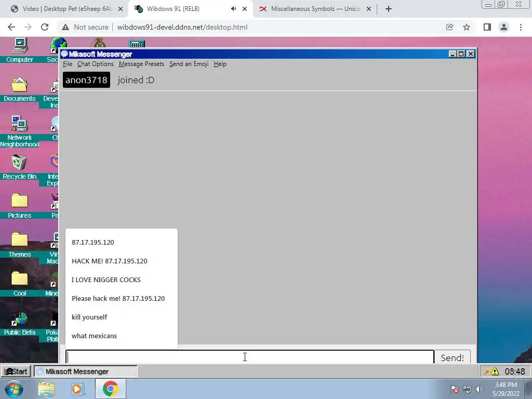This screenshot has width=532, height=399.
Task: Open the Public Beta desktop icon
Action: point(20,323)
